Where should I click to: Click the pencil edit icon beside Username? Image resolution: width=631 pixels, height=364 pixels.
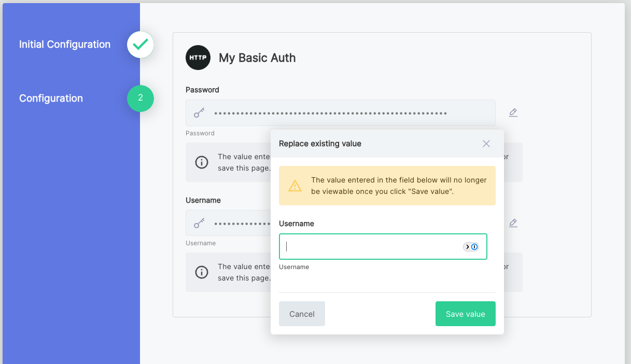513,223
